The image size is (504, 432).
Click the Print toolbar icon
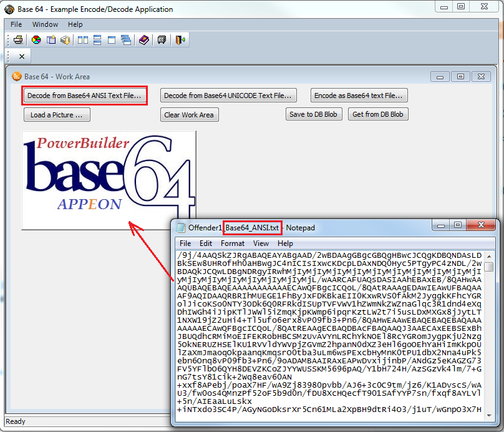[17, 39]
